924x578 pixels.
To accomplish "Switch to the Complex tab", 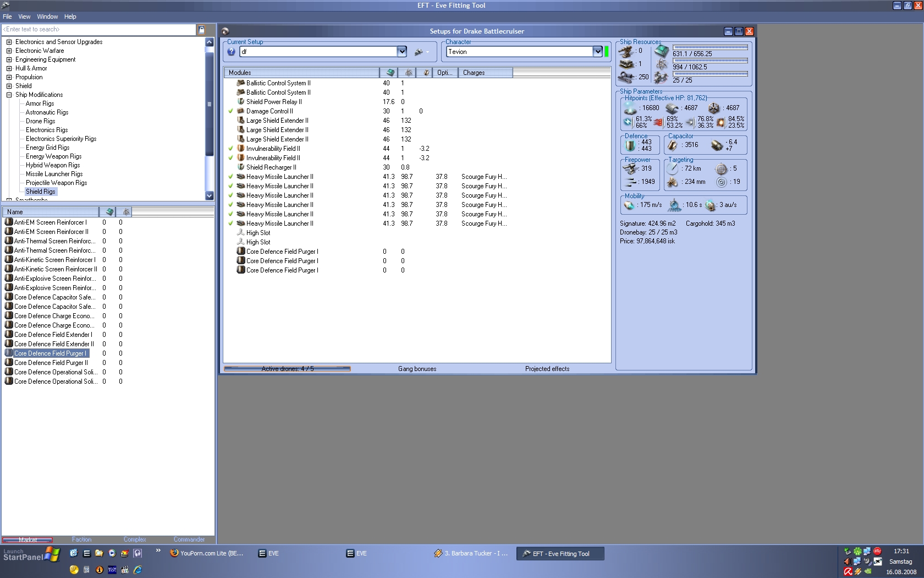I will tap(135, 539).
